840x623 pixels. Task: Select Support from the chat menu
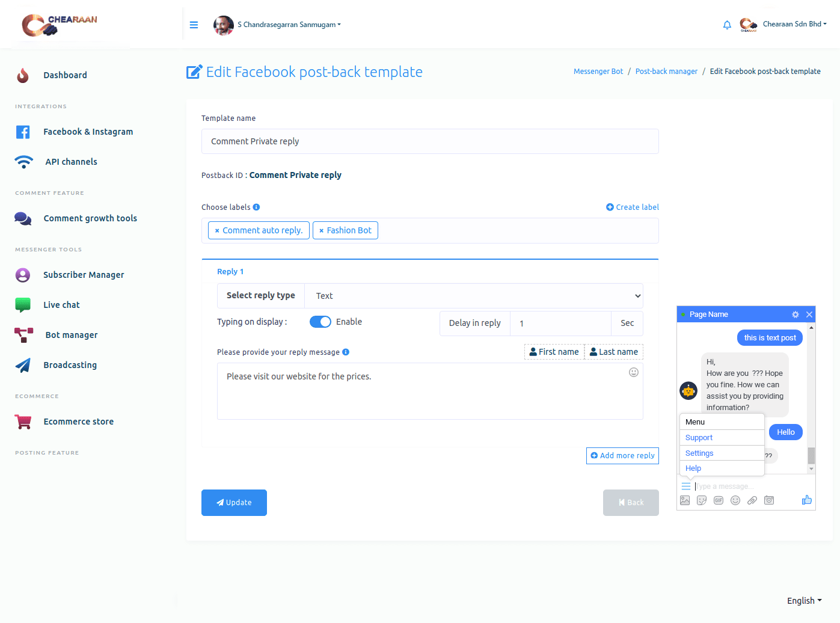click(x=699, y=438)
